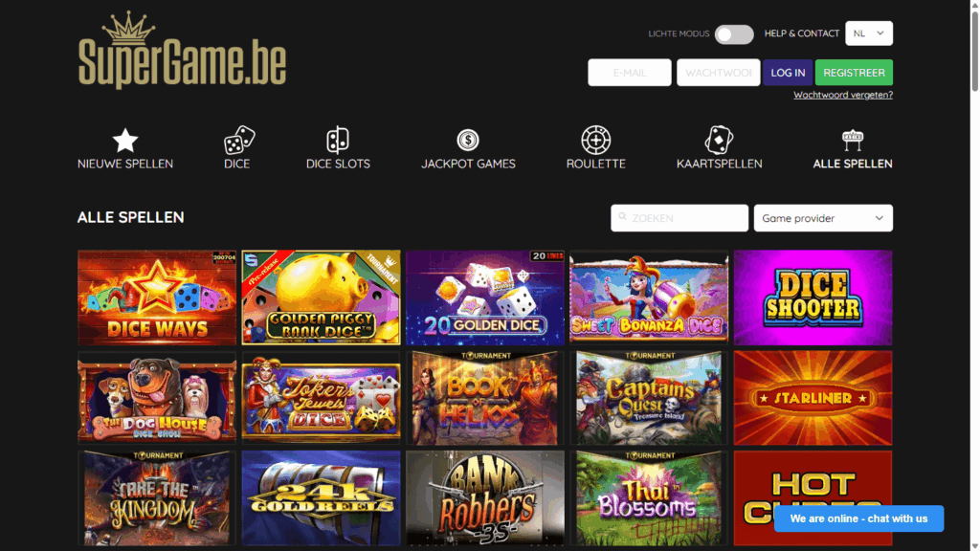This screenshot has height=551, width=980.
Task: Open the Dice Shooter game thumbnail
Action: [813, 298]
